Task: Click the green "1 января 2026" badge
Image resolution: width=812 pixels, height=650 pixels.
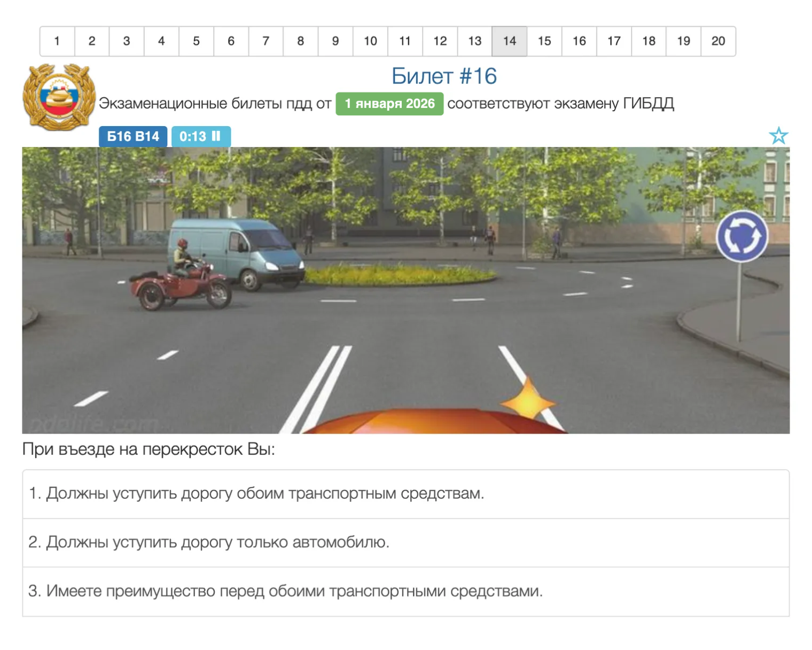Action: coord(389,104)
